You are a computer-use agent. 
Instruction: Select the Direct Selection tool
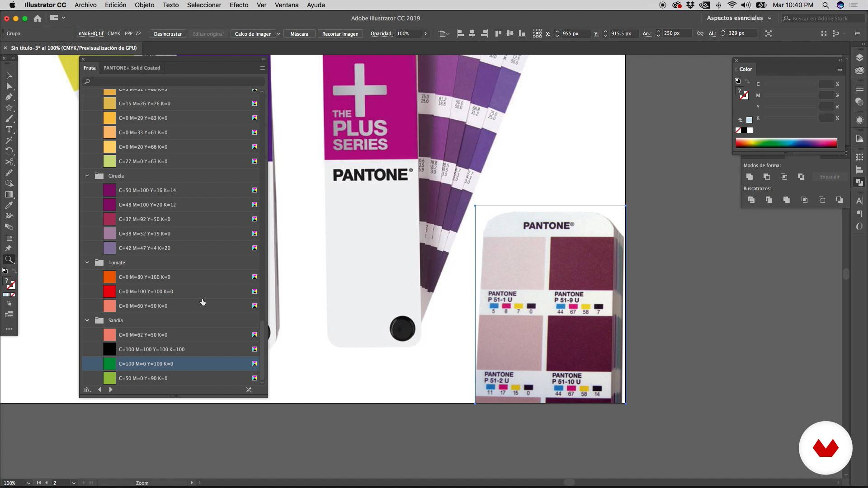[9, 86]
